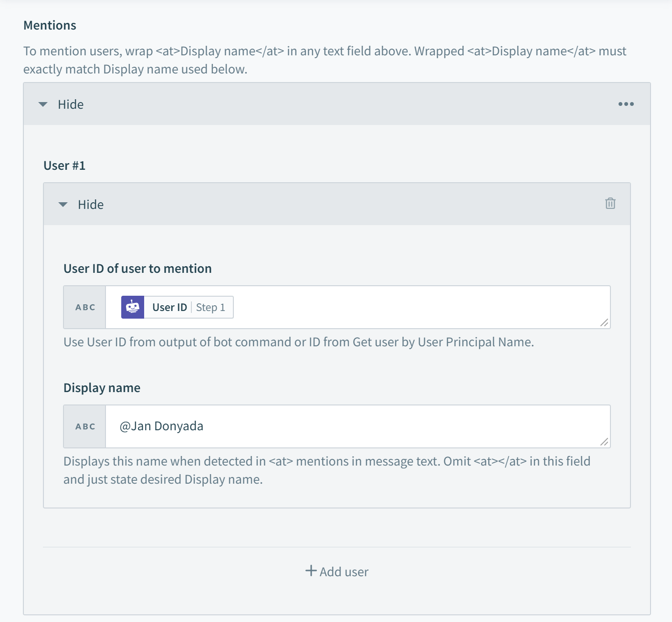
Task: Click the ABC icon beside the Display name field
Action: [x=84, y=426]
